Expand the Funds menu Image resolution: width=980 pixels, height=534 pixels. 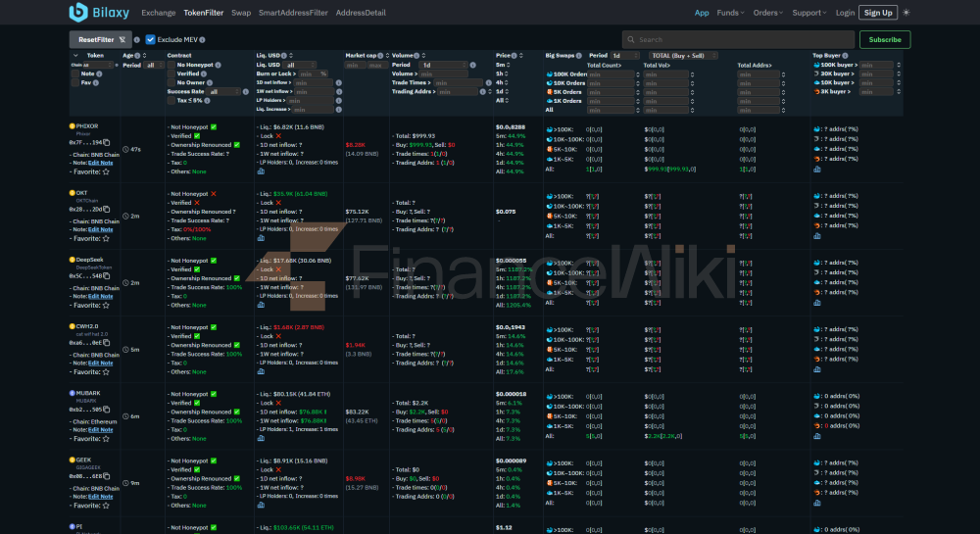click(x=730, y=13)
